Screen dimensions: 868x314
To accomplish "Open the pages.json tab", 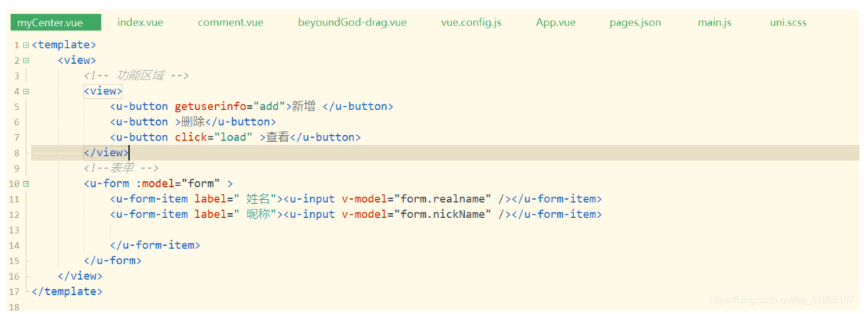I will [634, 23].
